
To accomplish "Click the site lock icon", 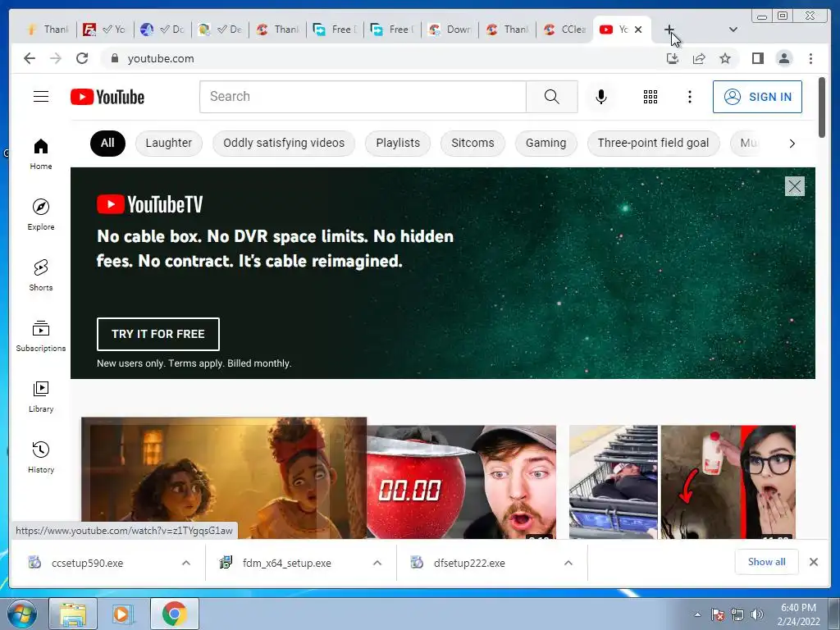I will pos(114,58).
